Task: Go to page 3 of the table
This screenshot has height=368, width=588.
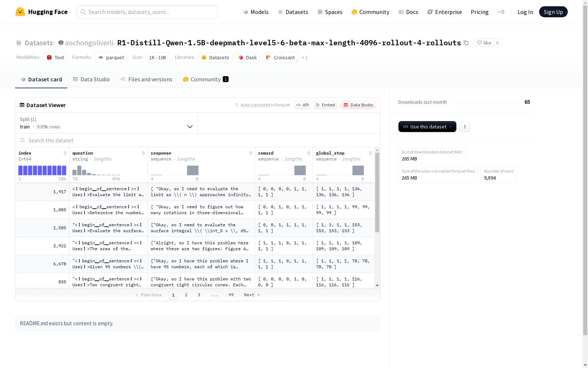Action: click(x=199, y=295)
